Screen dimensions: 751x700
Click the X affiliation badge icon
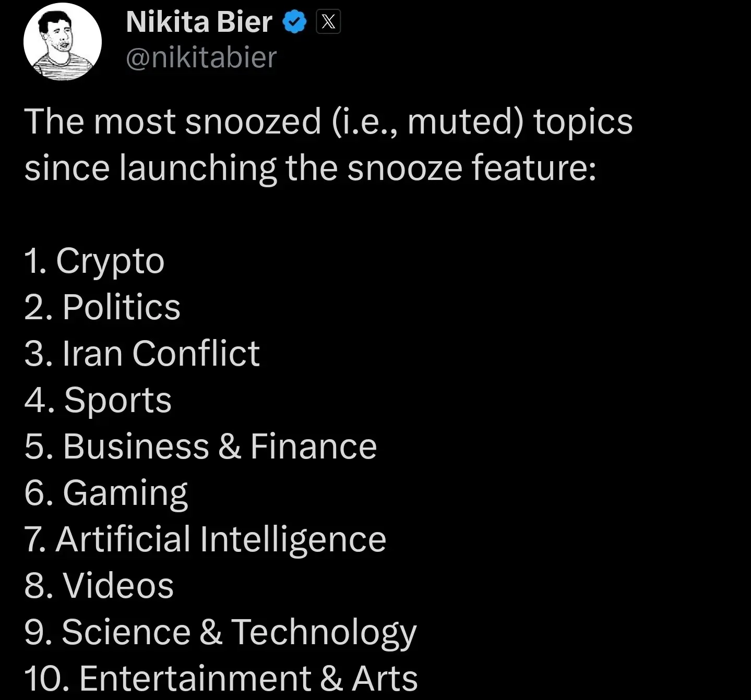click(328, 22)
